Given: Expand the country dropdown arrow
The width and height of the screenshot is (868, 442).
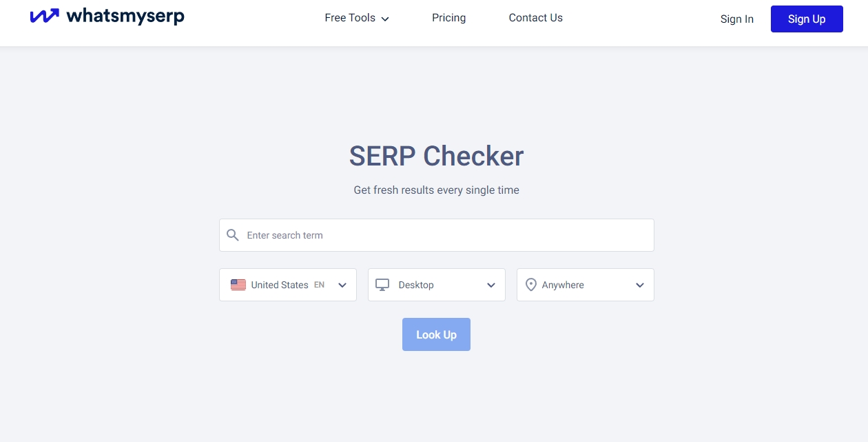Looking at the screenshot, I should (342, 285).
